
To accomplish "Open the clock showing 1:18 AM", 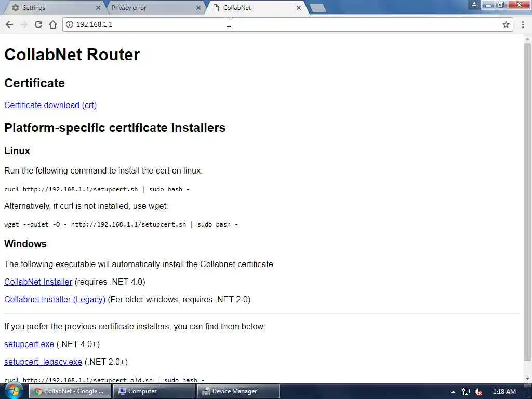I will (504, 392).
